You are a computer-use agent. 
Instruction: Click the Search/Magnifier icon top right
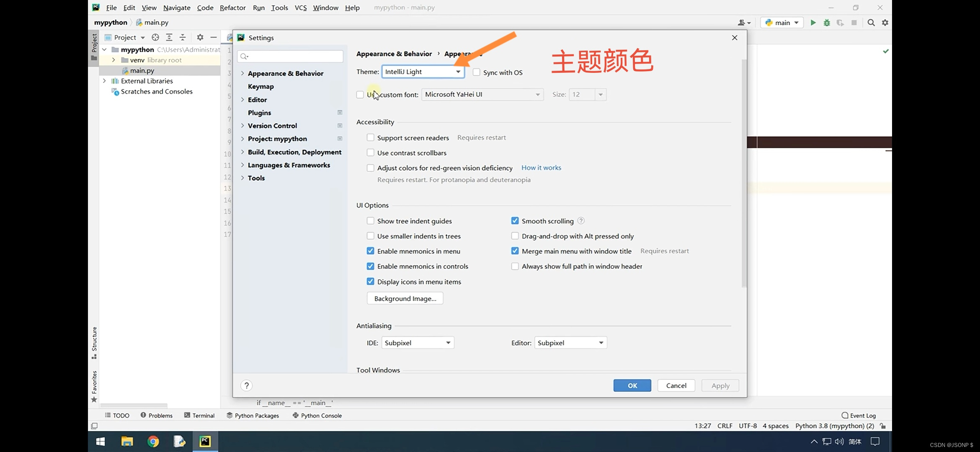tap(871, 23)
